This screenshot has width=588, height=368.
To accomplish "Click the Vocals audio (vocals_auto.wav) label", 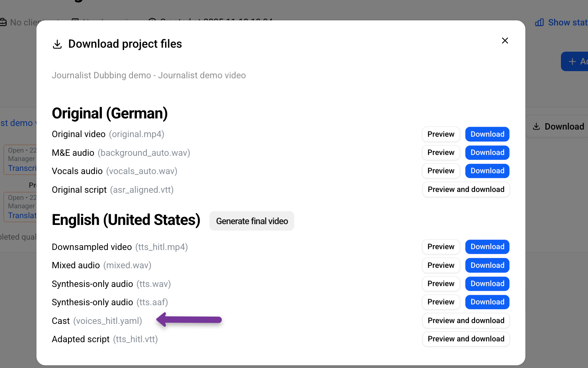I will click(115, 171).
